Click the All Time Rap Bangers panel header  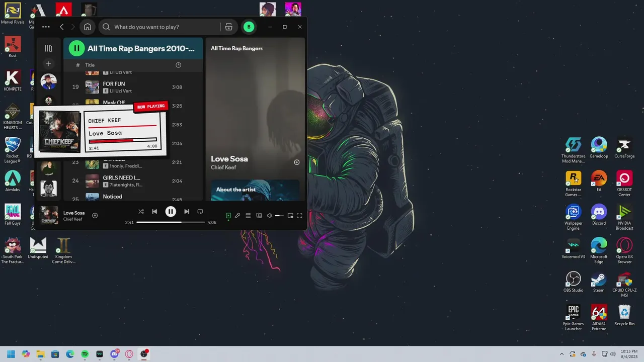[x=236, y=48]
